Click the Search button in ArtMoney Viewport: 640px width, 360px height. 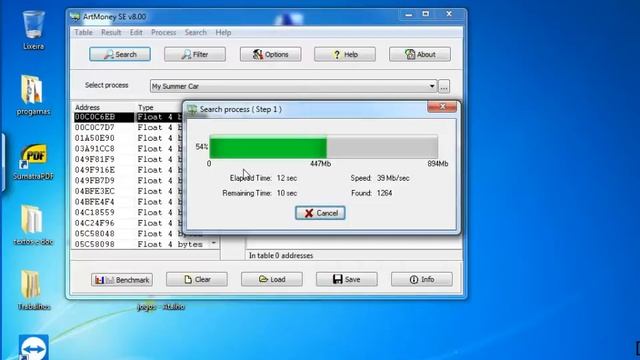coord(120,54)
